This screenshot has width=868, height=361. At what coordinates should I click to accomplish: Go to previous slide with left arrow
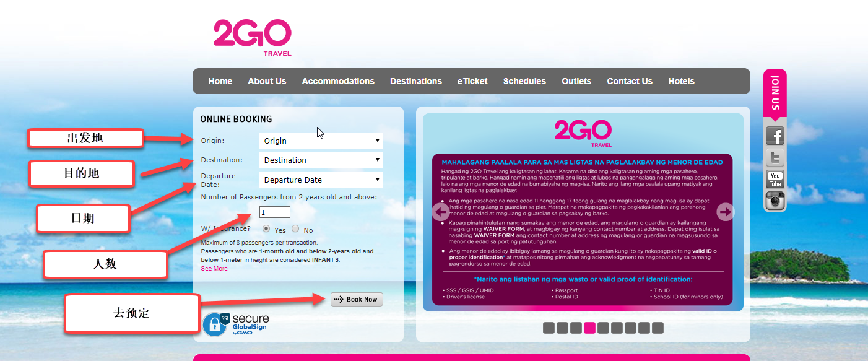coord(441,212)
